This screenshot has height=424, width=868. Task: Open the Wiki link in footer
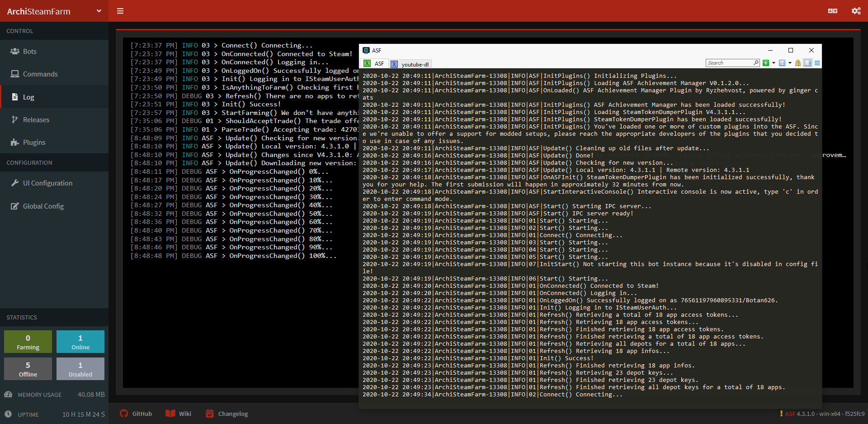pyautogui.click(x=178, y=413)
